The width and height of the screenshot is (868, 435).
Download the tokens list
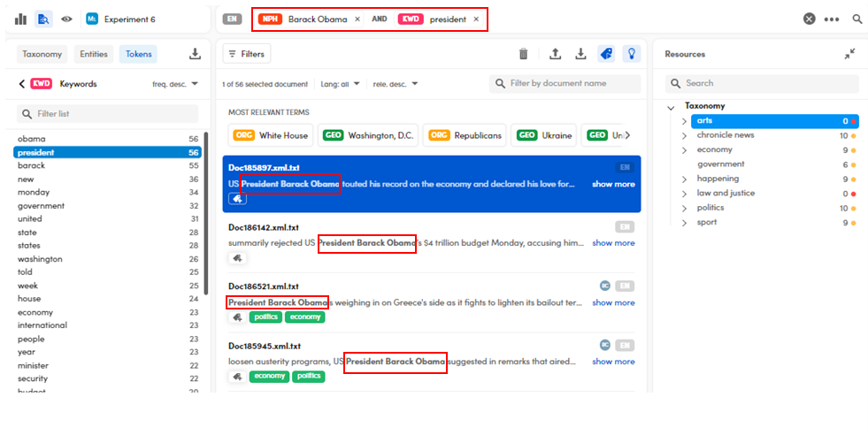(x=195, y=54)
